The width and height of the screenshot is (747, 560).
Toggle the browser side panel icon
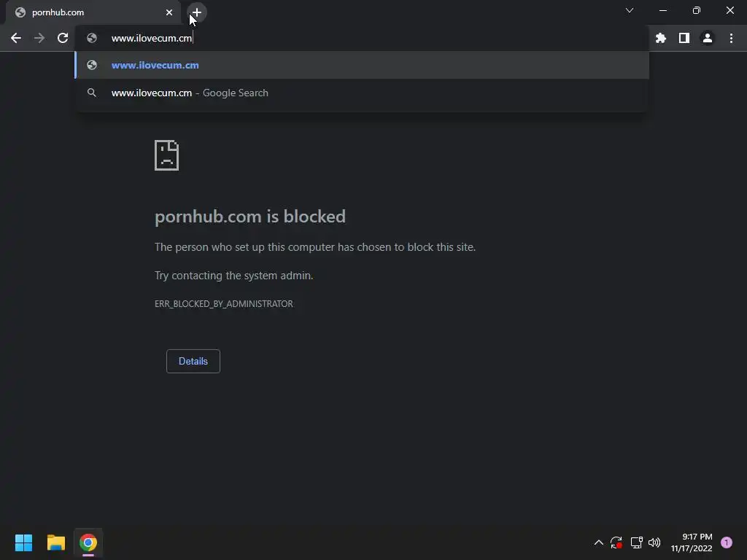pos(684,38)
